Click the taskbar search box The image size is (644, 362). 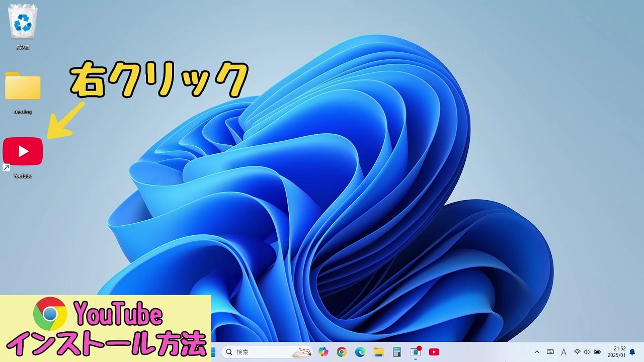pos(267,352)
